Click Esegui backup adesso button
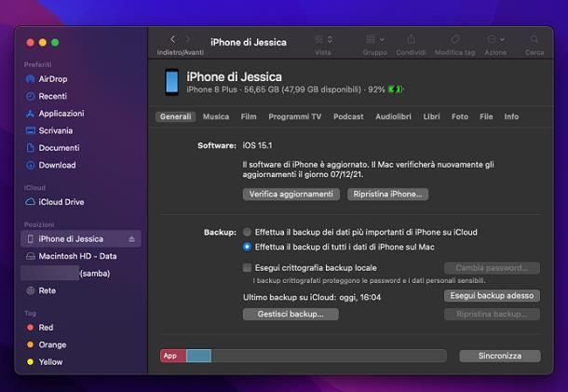Viewport: 568px width, 392px height. (492, 296)
